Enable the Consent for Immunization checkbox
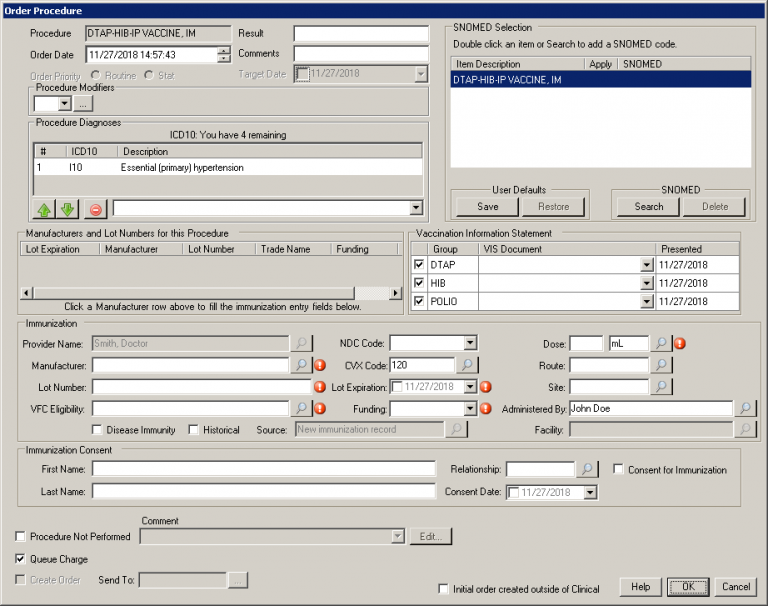768x606 pixels. point(620,470)
